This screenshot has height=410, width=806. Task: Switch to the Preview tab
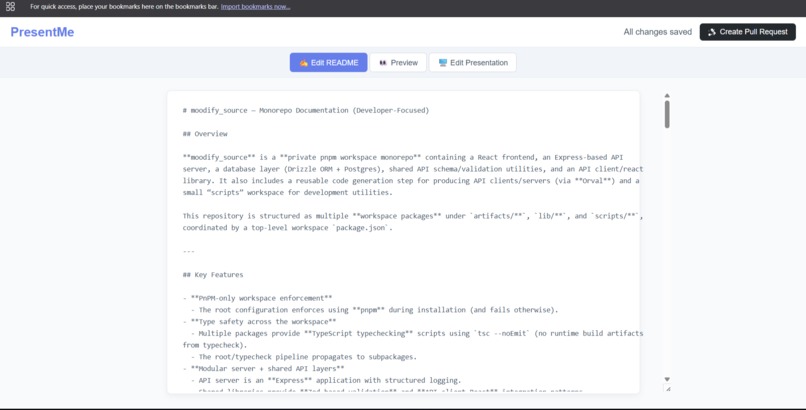(398, 63)
